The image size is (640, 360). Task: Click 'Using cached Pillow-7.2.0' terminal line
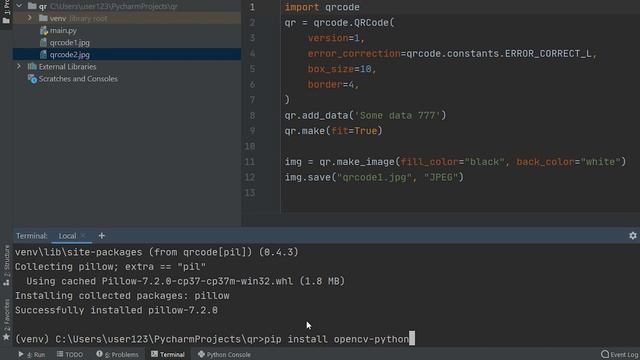(x=186, y=281)
